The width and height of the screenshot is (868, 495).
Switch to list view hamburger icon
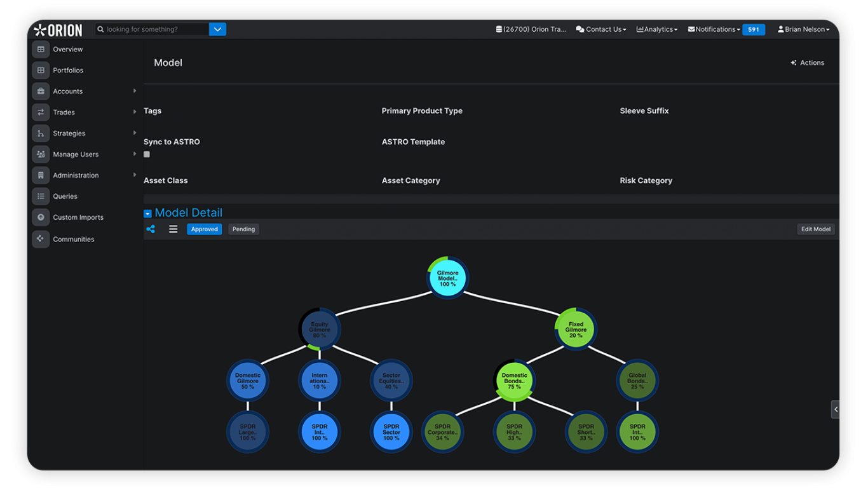tap(173, 229)
